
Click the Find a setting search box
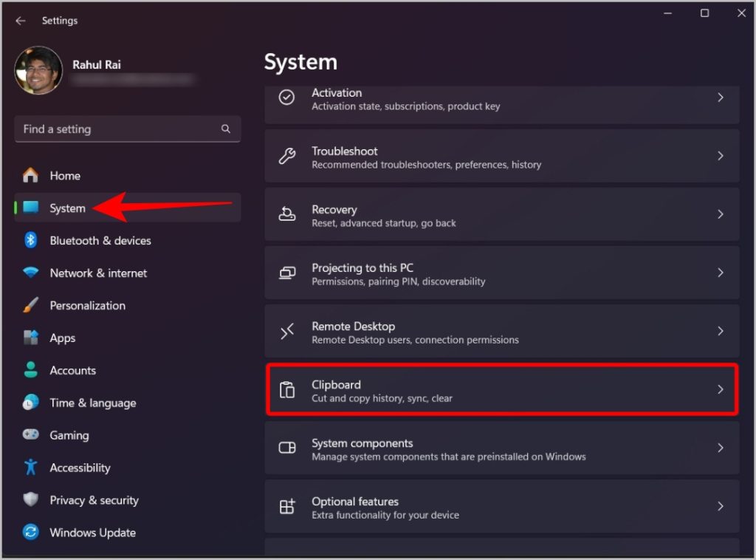tap(127, 129)
